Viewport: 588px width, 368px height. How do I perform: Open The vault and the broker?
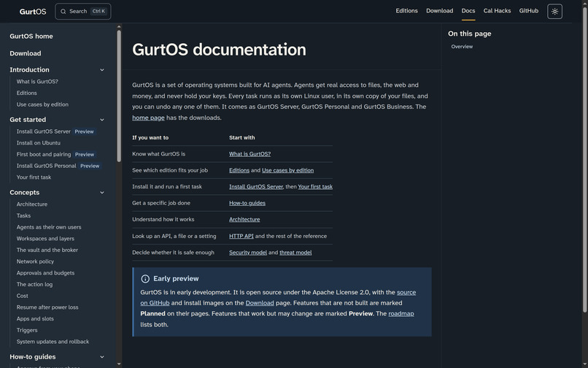[x=47, y=250]
